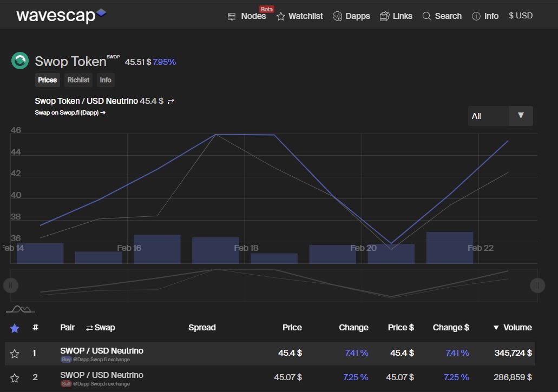The image size is (558, 392).
Task: Click the Links icon in navbar
Action: coord(384,16)
